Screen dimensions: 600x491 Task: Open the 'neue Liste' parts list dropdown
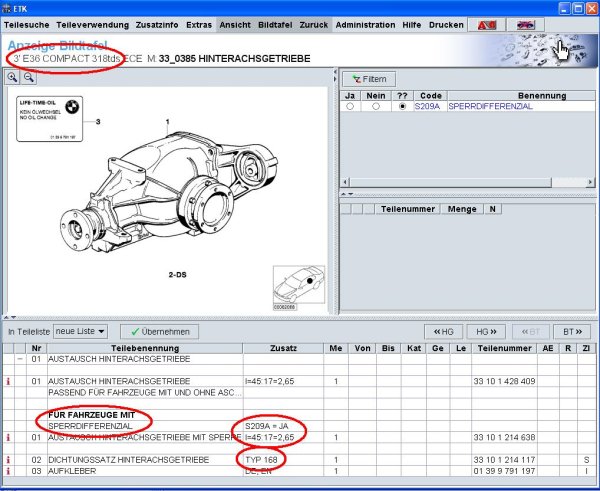click(x=81, y=331)
